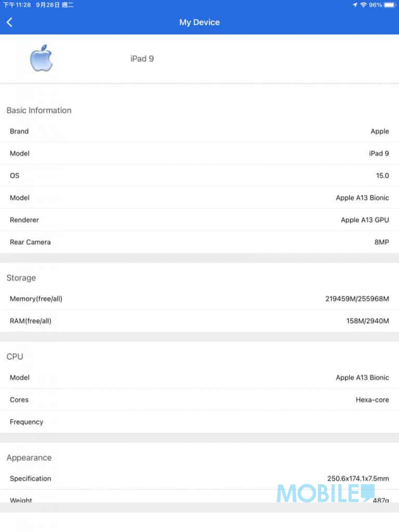Tap the Renderer row Apple A13 GPU

tap(199, 220)
